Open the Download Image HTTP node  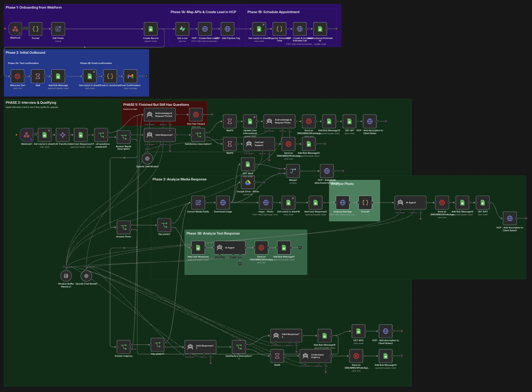223,203
